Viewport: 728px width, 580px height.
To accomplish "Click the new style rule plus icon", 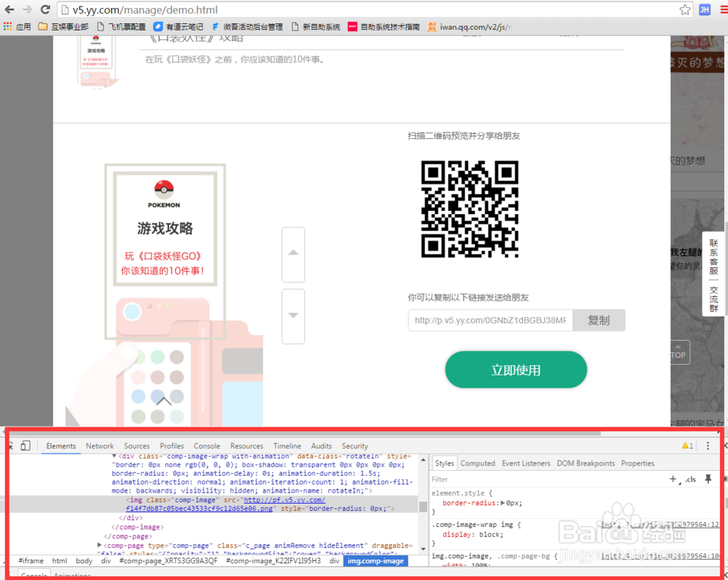I will 673,479.
